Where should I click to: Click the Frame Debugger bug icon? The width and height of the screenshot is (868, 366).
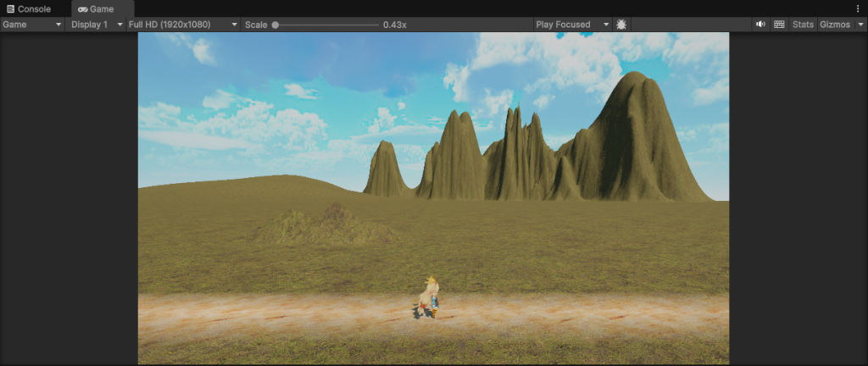[x=621, y=25]
